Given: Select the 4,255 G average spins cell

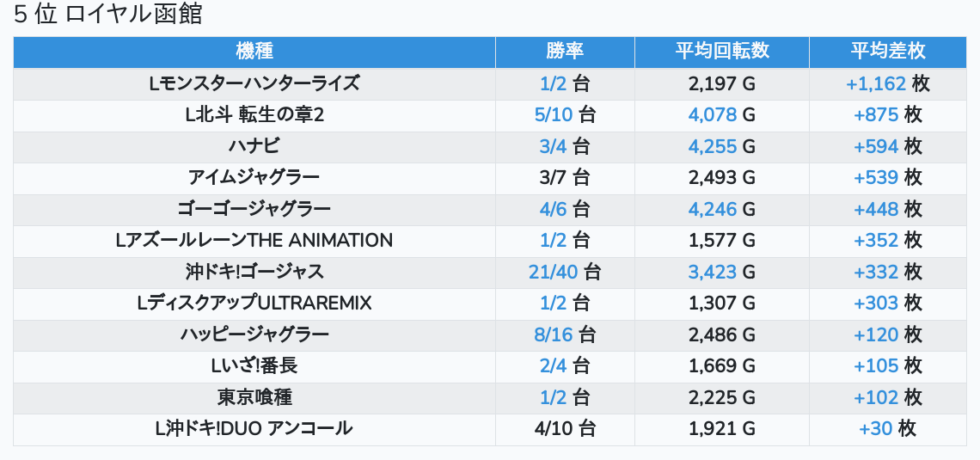Looking at the screenshot, I should (x=721, y=146).
